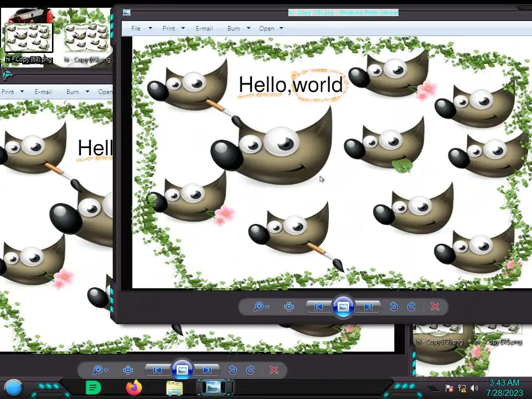Expand the Burn dropdown arrow in front viewer
The height and width of the screenshot is (399, 532).
click(x=248, y=28)
